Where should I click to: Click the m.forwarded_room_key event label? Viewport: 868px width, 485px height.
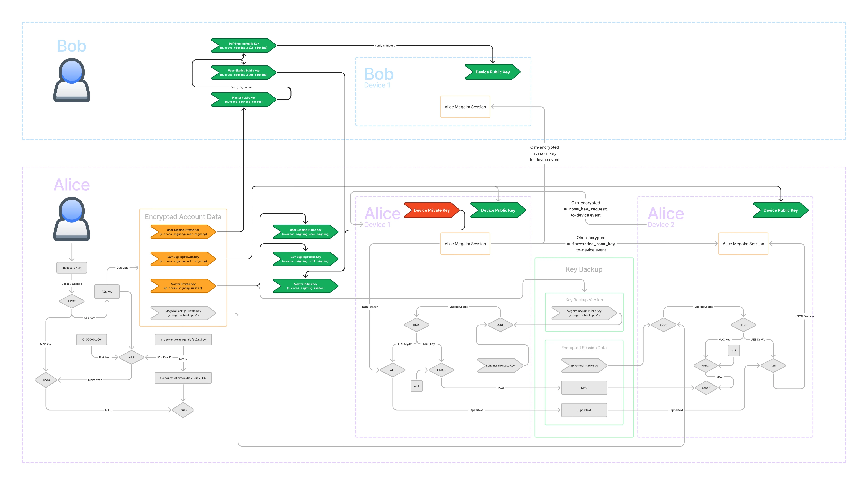[591, 244]
